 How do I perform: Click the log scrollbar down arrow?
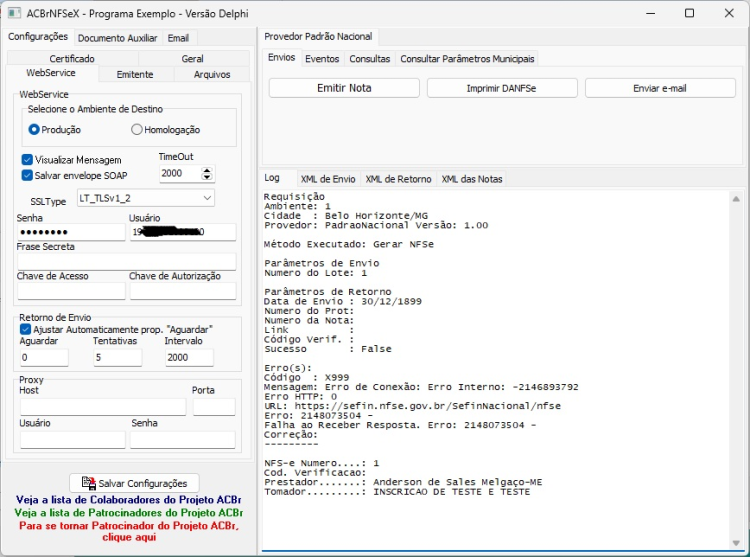tap(736, 543)
